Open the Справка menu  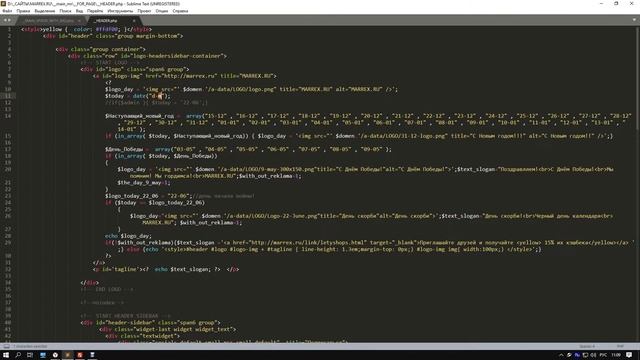point(180,11)
